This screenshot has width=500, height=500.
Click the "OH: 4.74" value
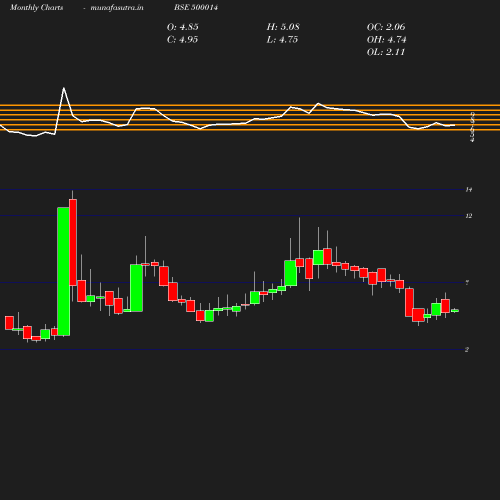tap(386, 40)
